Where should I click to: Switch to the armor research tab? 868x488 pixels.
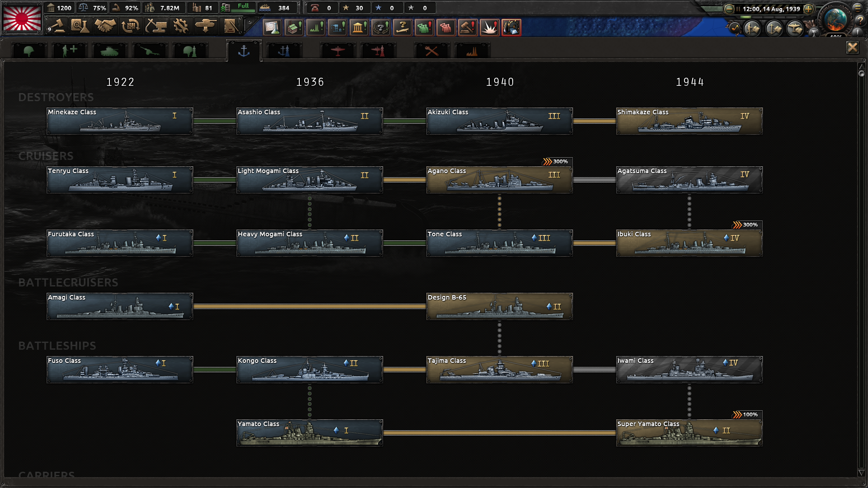point(109,51)
